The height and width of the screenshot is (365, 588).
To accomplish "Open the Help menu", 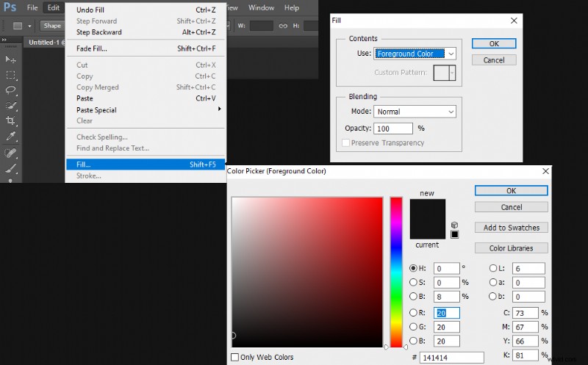I will (292, 7).
